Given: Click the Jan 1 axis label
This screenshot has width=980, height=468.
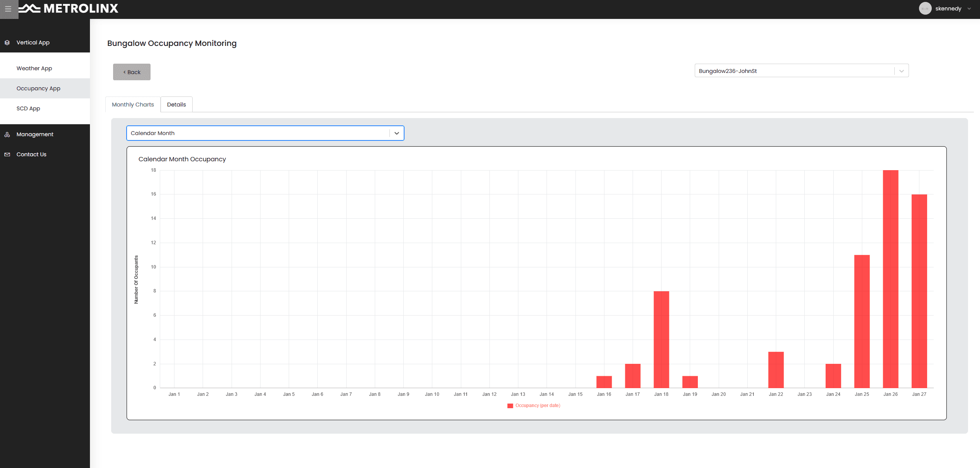Looking at the screenshot, I should click(x=174, y=394).
